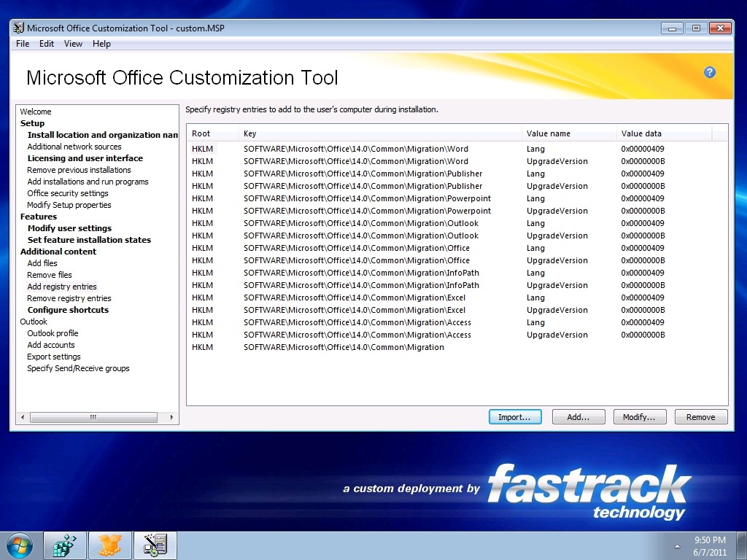Viewport: 747px width, 560px height.
Task: Show hidden tray icons arrow
Action: pyautogui.click(x=677, y=546)
